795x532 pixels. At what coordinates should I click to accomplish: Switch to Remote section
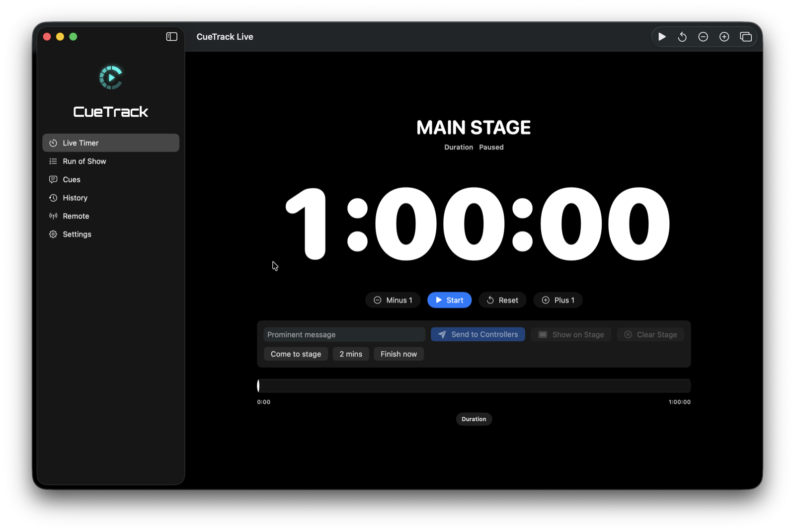[111, 216]
